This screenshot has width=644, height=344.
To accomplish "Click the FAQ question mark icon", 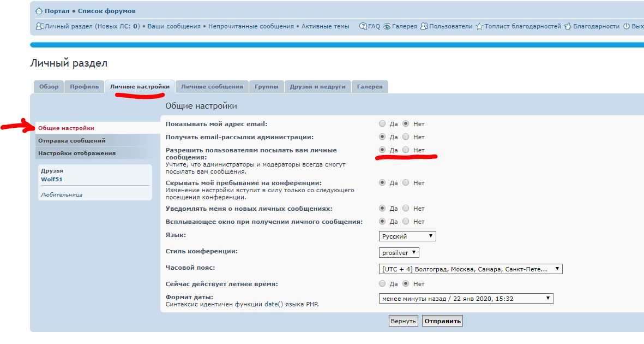I will pyautogui.click(x=363, y=26).
